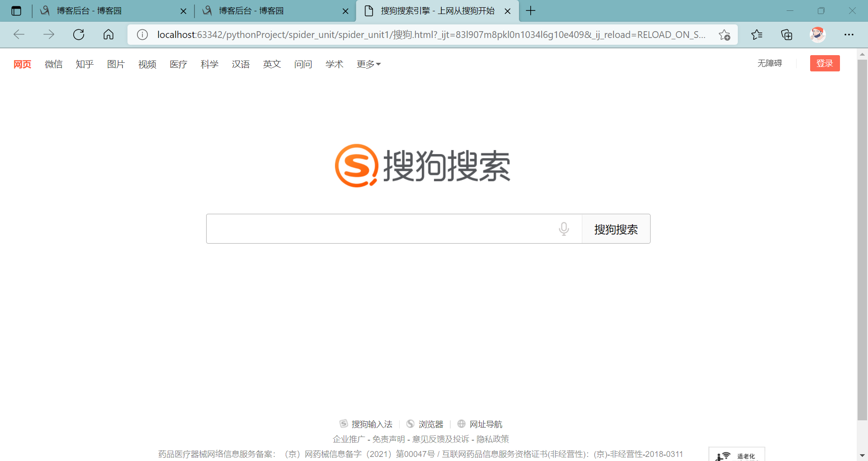Open the 免责声明 link
The width and height of the screenshot is (868, 461).
click(x=388, y=439)
